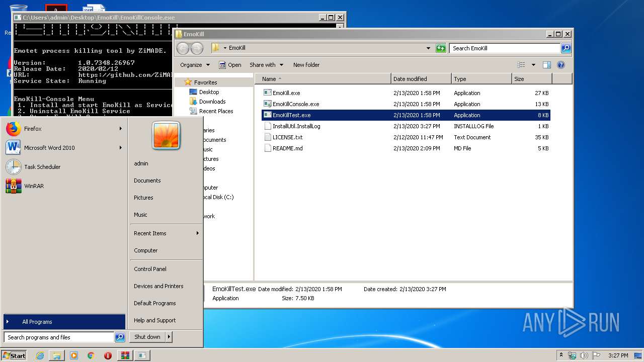Click the Start button on taskbar
The image size is (644, 362).
[x=14, y=355]
